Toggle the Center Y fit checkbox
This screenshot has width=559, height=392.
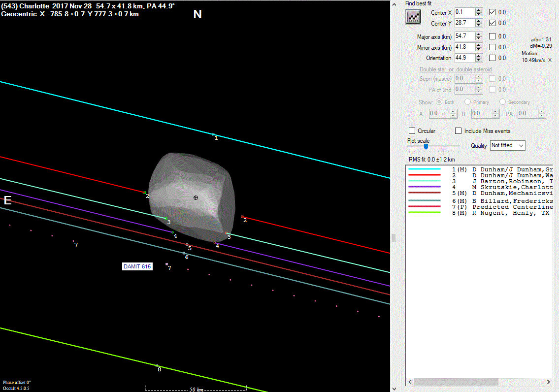click(x=492, y=23)
